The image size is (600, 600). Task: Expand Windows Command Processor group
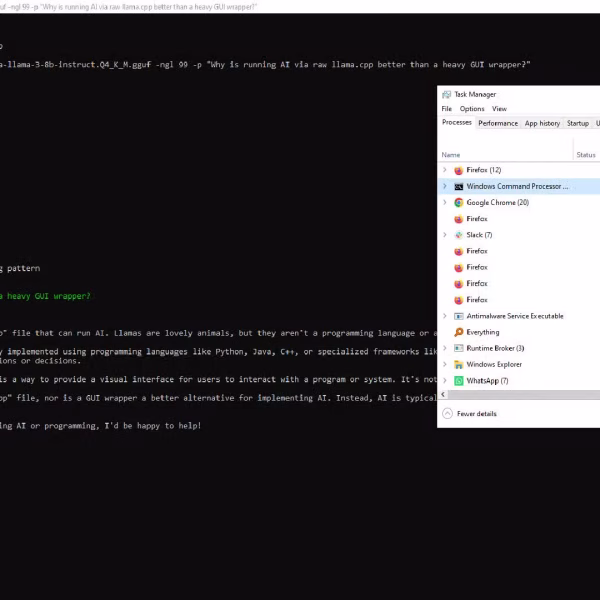(x=445, y=186)
